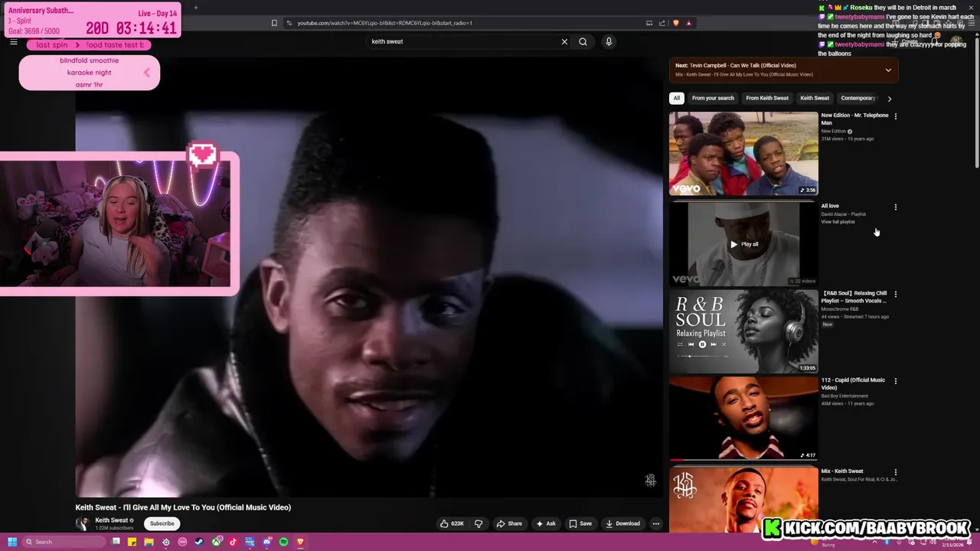Subscribe to Keith Sweat channel
The height and width of the screenshot is (551, 980).
pos(162,523)
